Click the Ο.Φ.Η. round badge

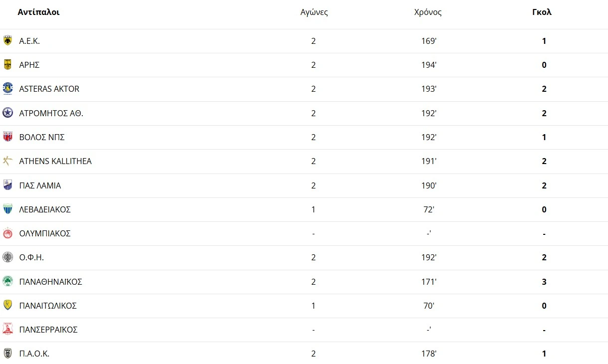(x=7, y=257)
